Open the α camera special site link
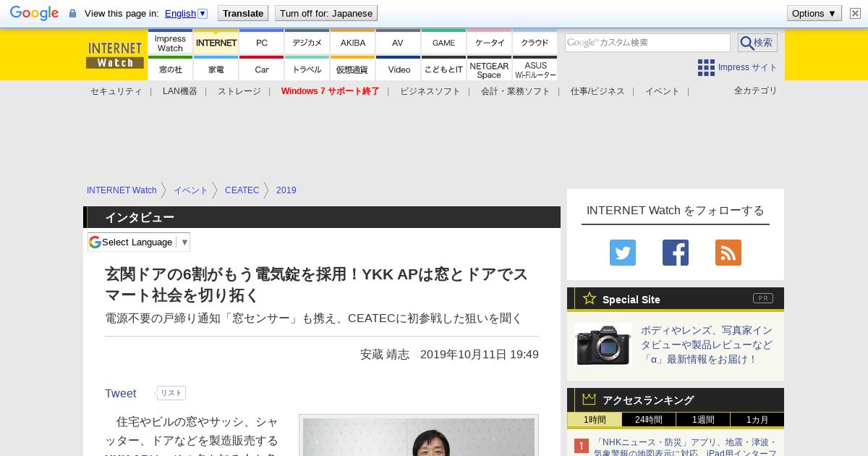Viewport: 868px width, 456px height. [x=706, y=345]
